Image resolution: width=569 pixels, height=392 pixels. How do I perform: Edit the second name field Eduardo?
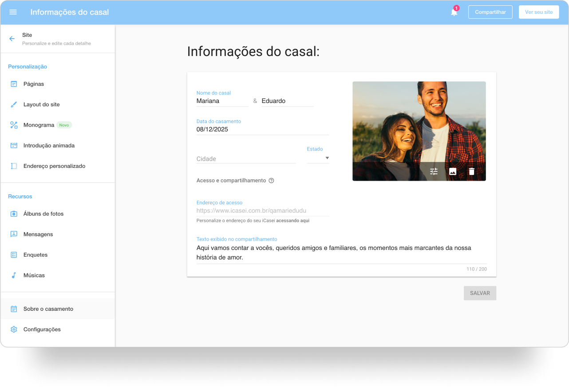(x=288, y=101)
